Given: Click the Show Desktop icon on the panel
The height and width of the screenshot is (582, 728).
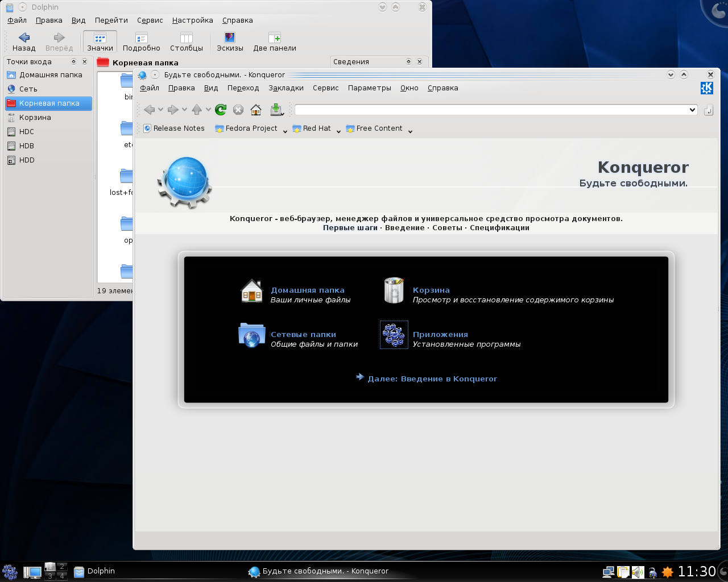Looking at the screenshot, I should coord(32,572).
